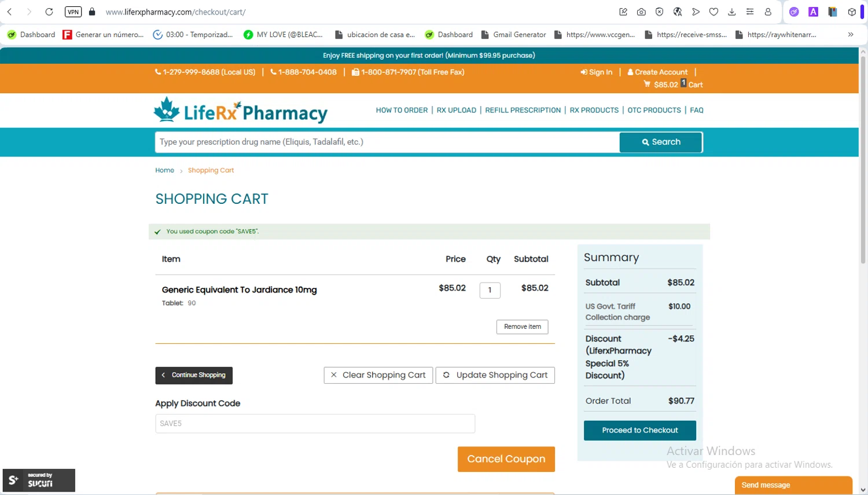
Task: Click Update Shopping Cart
Action: point(495,375)
